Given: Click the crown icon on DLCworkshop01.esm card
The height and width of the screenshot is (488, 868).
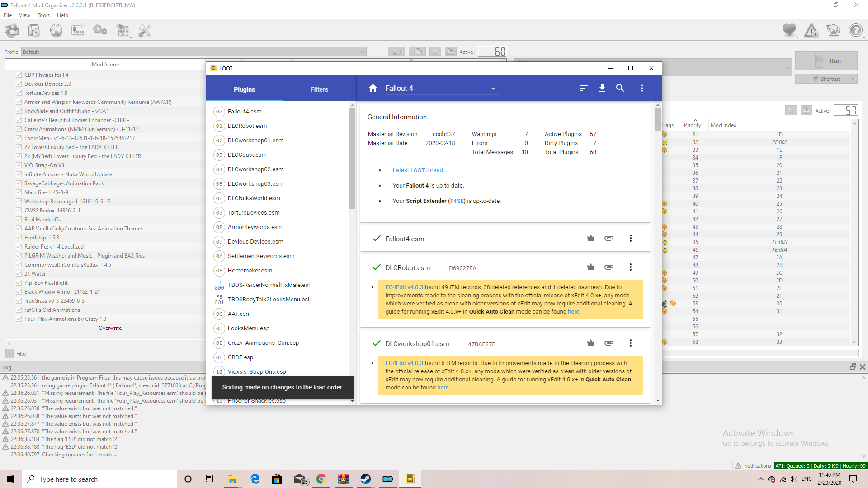Looking at the screenshot, I should [x=591, y=343].
